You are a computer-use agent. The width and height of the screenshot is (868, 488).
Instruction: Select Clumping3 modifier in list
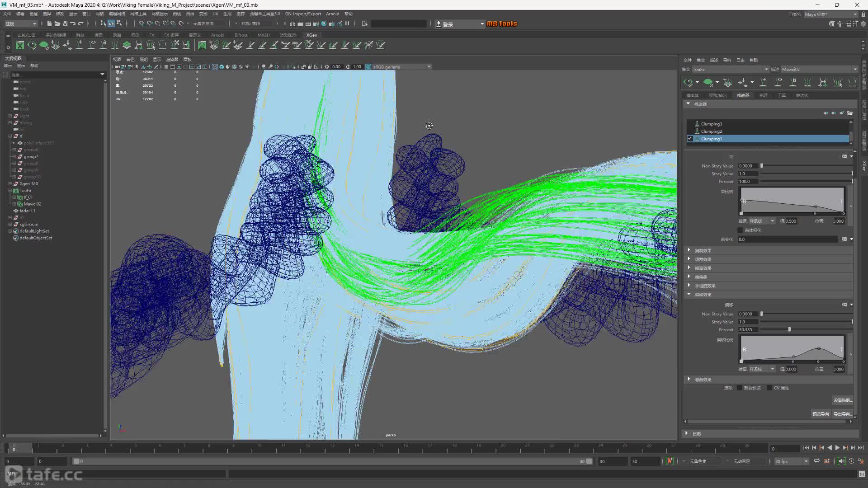(x=711, y=124)
